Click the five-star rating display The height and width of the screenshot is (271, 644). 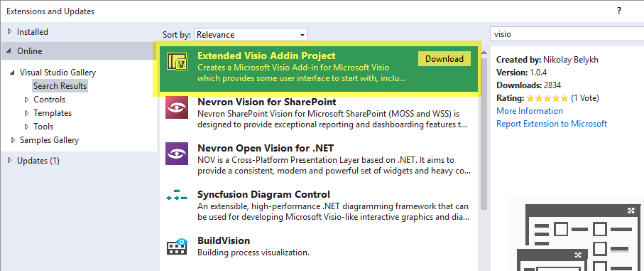[x=547, y=98]
